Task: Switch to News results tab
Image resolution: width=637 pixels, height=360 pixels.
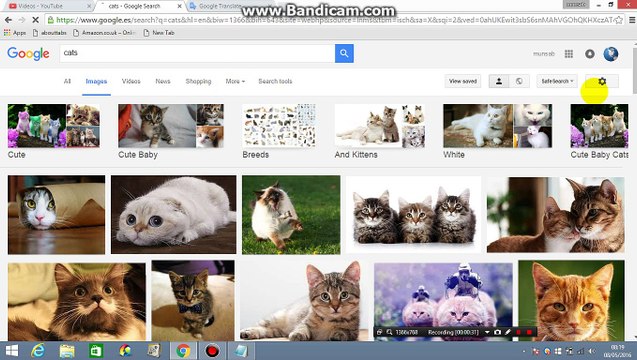Action: [x=163, y=81]
